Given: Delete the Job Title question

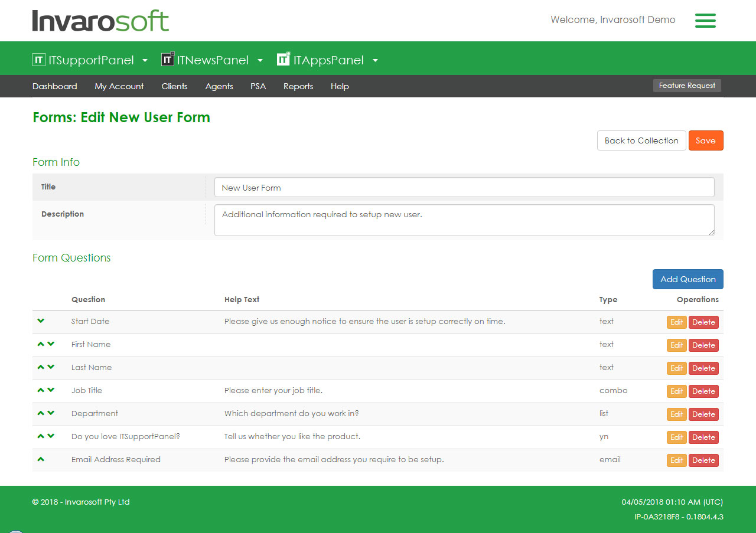Looking at the screenshot, I should coord(703,391).
